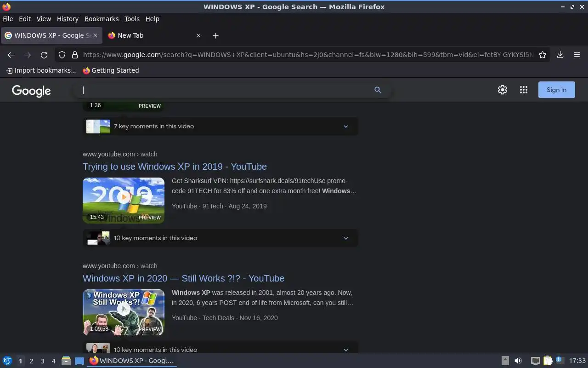Click the WINDOWS XP Firefox taskbar entry
The image size is (588, 368).
[x=132, y=361]
